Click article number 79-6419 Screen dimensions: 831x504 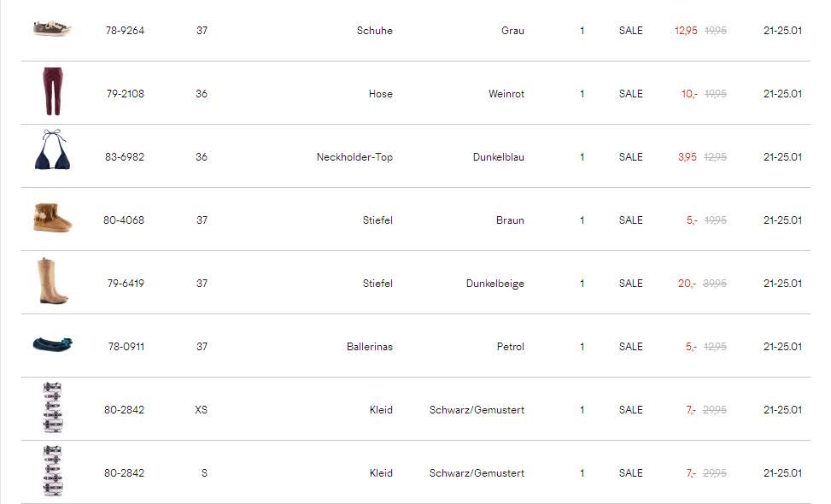click(x=126, y=284)
